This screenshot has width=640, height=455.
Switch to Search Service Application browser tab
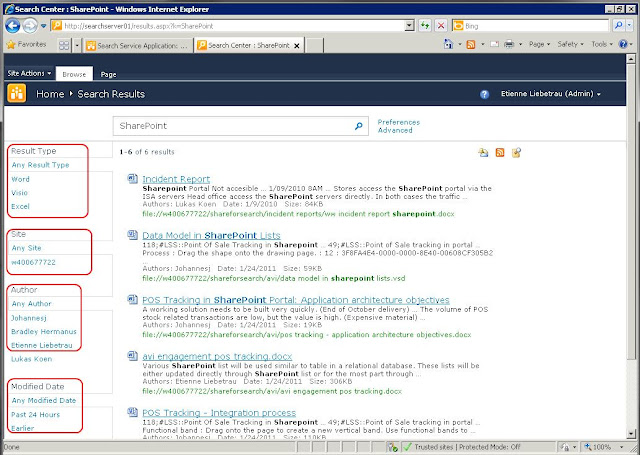[x=138, y=46]
